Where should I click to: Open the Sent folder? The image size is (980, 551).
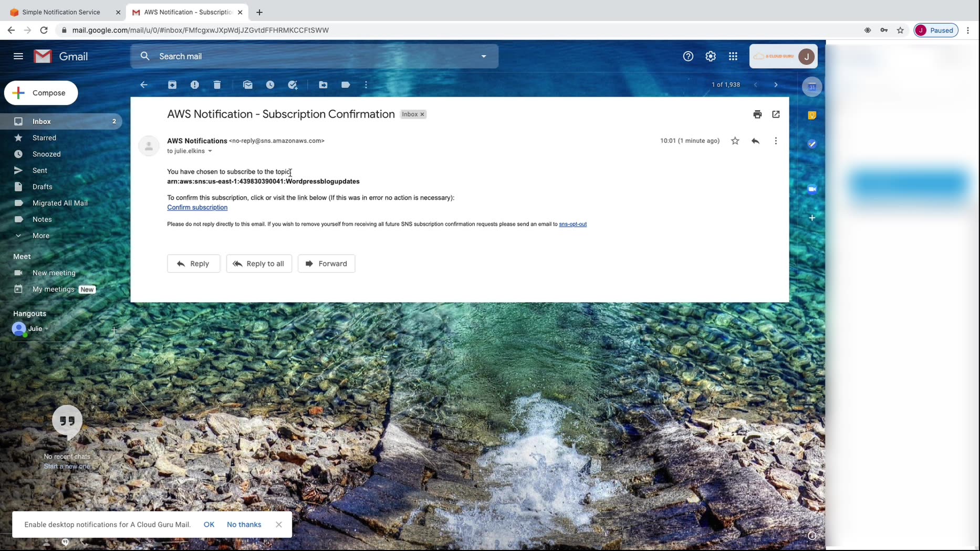tap(40, 171)
